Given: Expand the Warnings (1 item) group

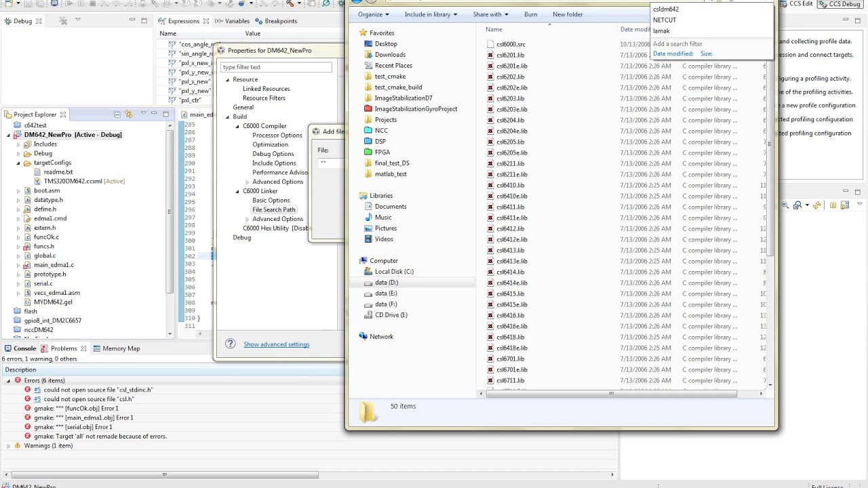Looking at the screenshot, I should tap(8, 446).
